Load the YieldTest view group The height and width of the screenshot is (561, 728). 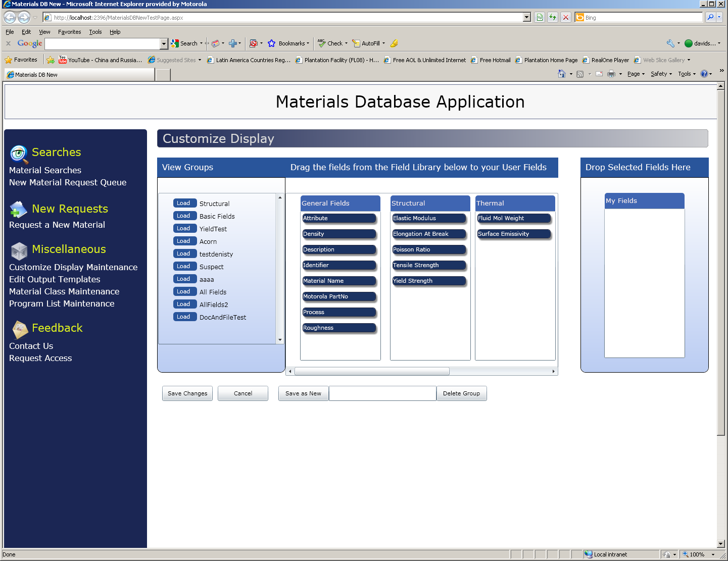(184, 228)
